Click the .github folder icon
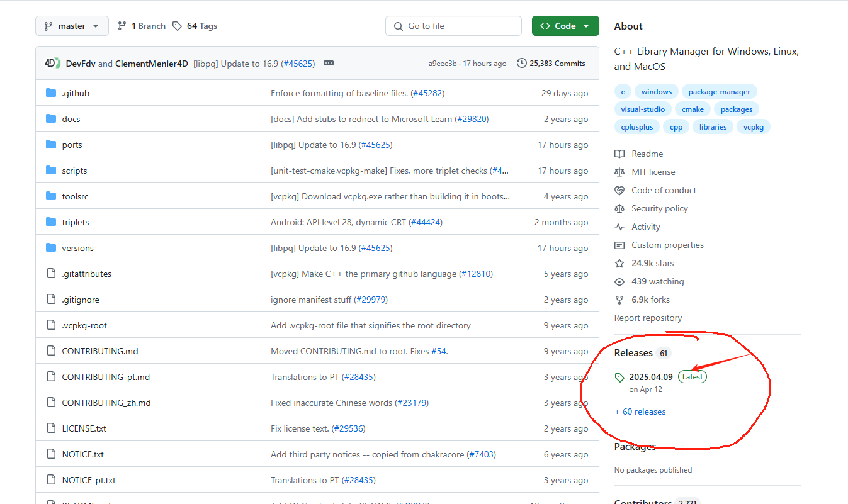The width and height of the screenshot is (848, 504). pyautogui.click(x=51, y=93)
